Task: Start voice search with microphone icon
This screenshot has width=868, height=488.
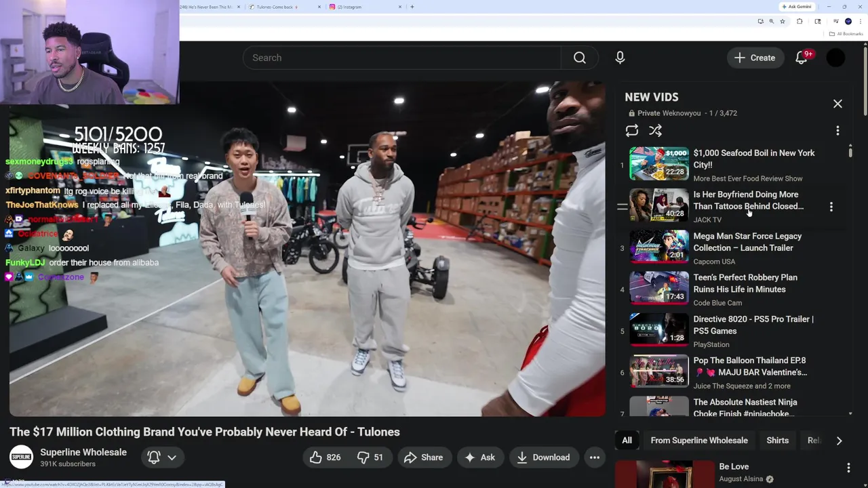Action: tap(620, 58)
